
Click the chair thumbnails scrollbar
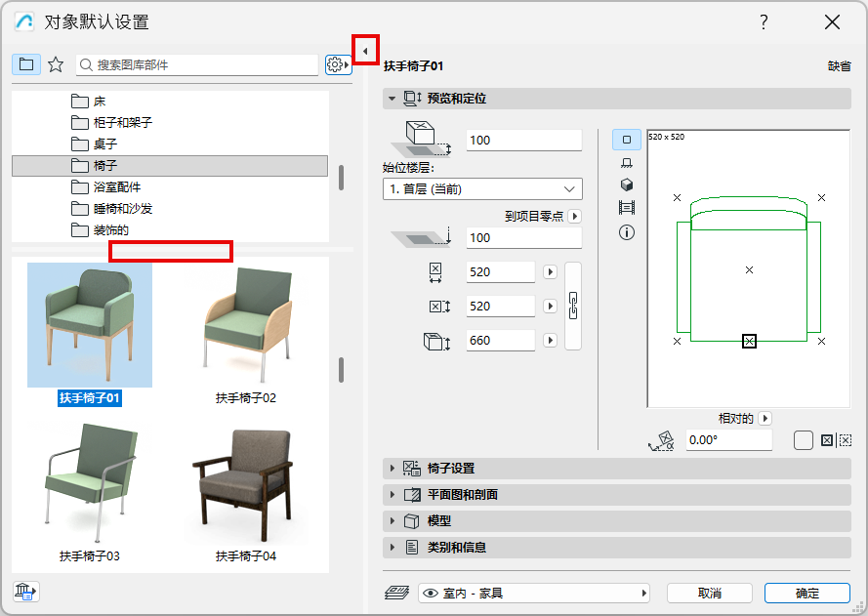tap(341, 370)
